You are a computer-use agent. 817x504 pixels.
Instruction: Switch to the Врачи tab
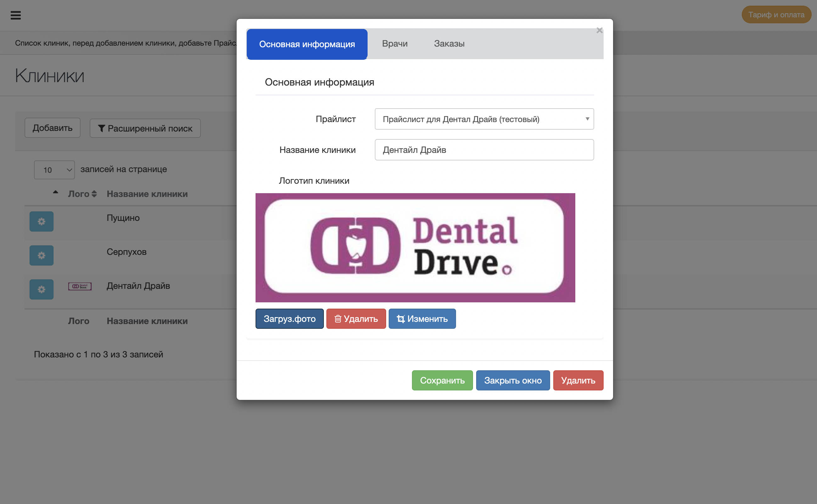(x=394, y=44)
